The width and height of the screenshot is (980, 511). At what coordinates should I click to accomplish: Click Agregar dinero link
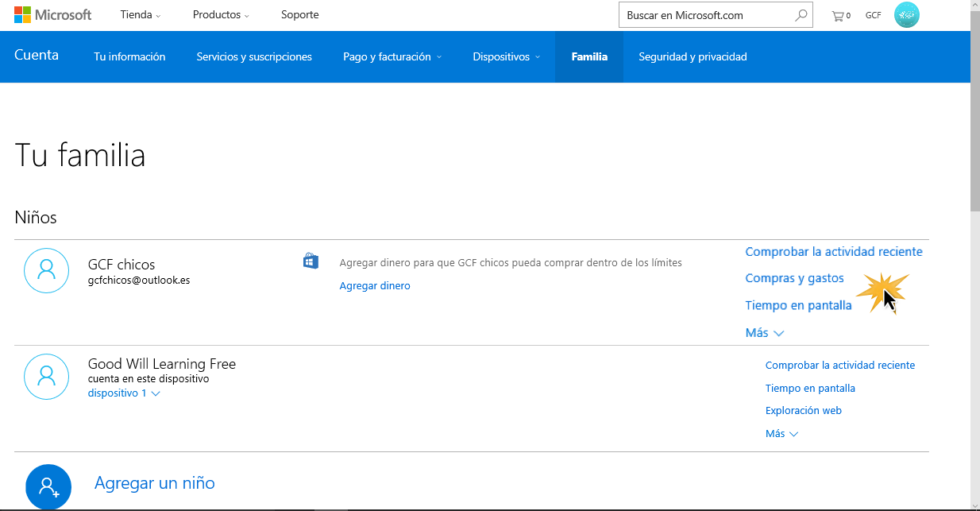click(375, 285)
